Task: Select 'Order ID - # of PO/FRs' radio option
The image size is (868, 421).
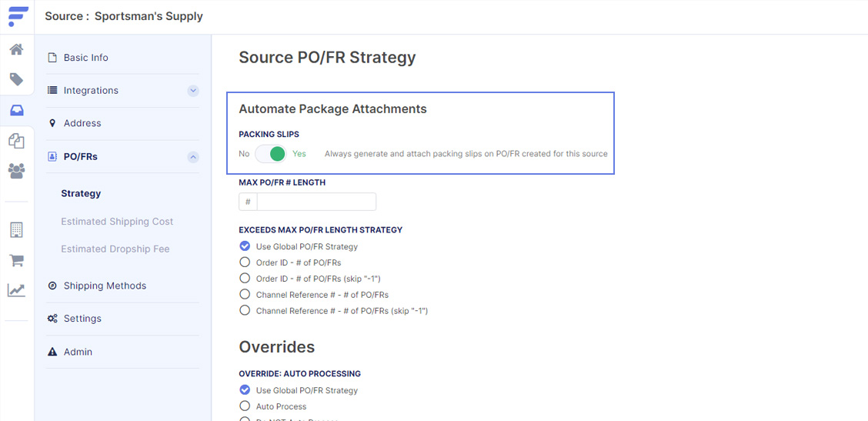Action: (245, 262)
